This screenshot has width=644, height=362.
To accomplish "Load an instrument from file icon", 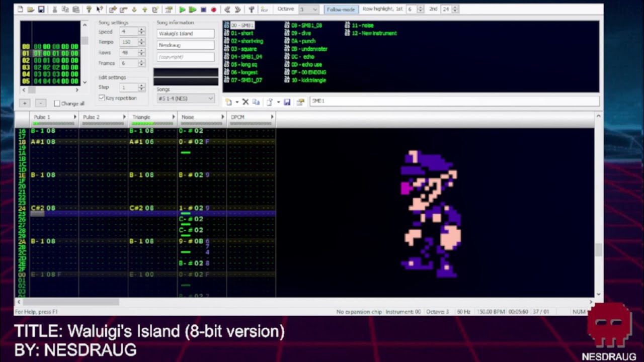I will 269,102.
